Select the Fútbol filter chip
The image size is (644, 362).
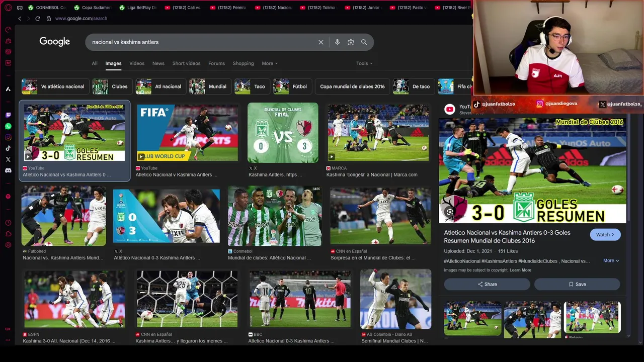coord(292,86)
